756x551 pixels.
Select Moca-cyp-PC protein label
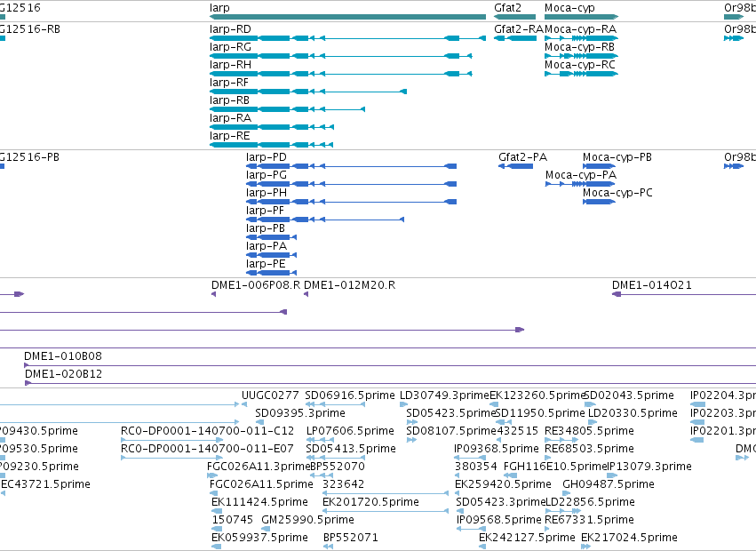coord(617,193)
